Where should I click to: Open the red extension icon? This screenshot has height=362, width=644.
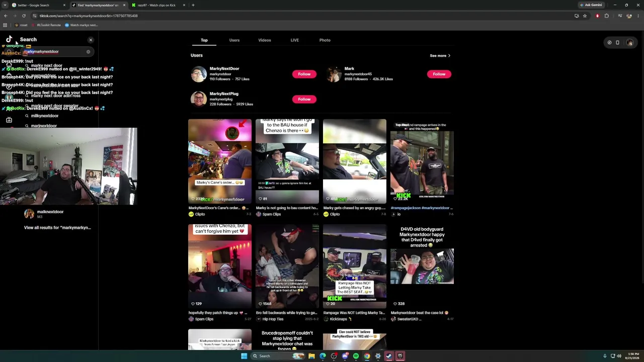click(x=598, y=16)
